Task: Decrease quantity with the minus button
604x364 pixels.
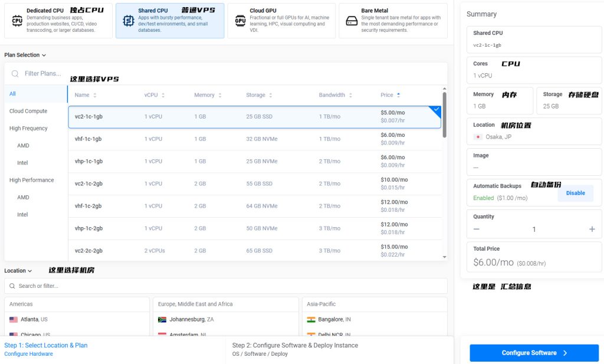Action: pyautogui.click(x=477, y=229)
